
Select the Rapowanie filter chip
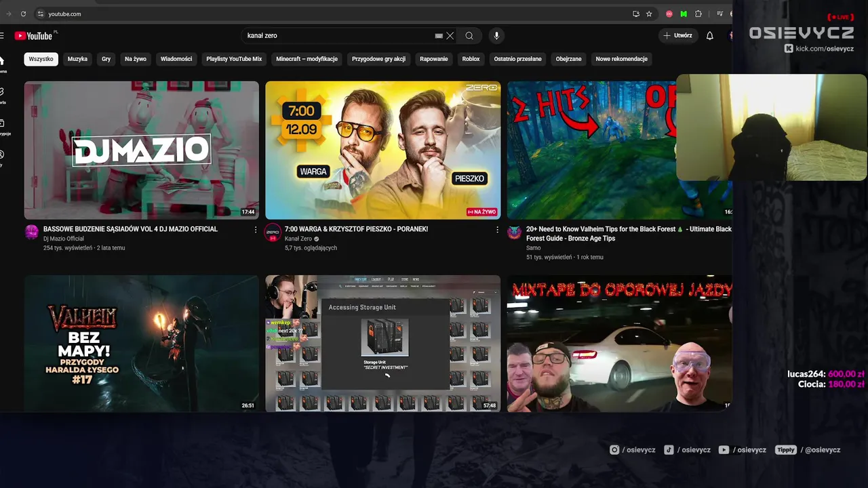tap(434, 59)
